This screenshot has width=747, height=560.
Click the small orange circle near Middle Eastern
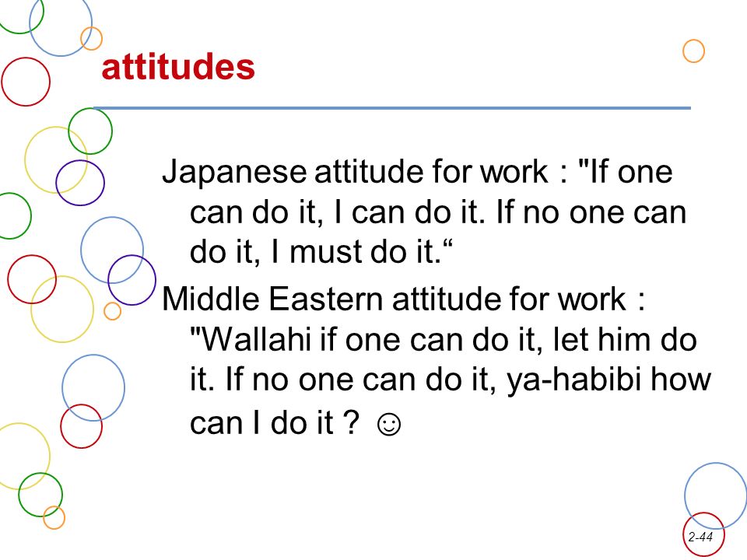pos(112,311)
